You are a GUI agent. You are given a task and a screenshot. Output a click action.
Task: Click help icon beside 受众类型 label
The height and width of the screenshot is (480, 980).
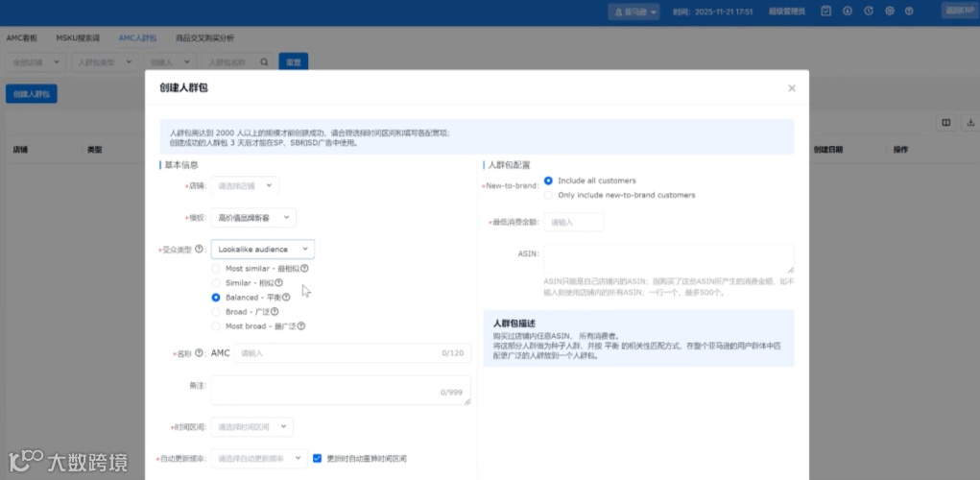200,249
